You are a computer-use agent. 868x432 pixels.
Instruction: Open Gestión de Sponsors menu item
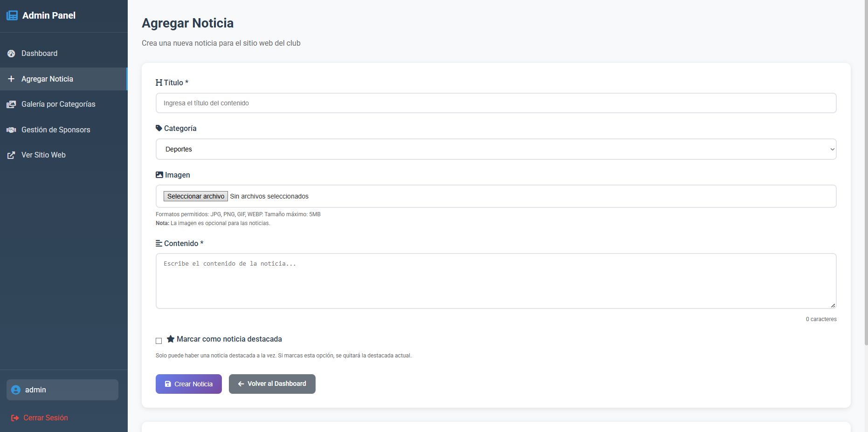56,130
